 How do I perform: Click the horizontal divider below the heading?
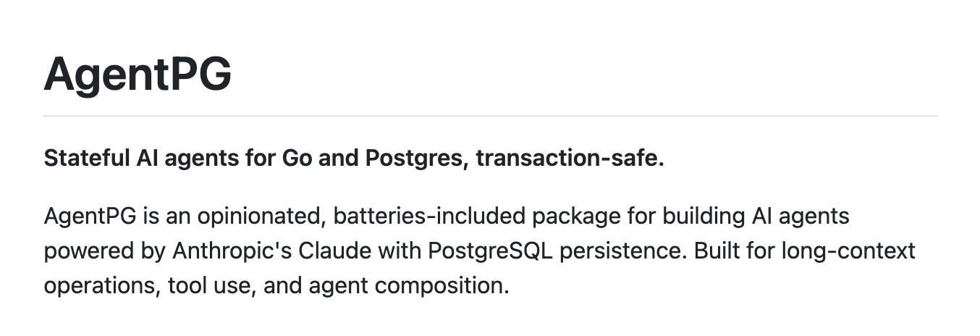[x=490, y=116]
